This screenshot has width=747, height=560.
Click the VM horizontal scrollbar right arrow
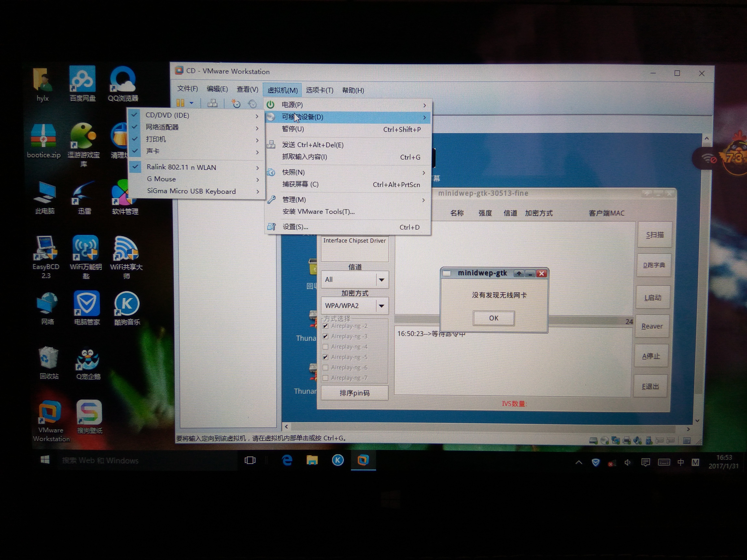[x=688, y=429]
